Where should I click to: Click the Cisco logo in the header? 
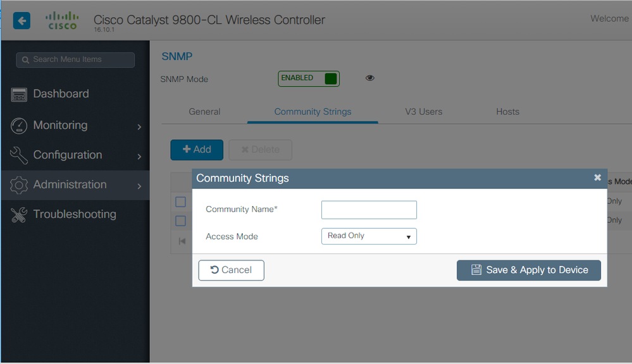61,20
